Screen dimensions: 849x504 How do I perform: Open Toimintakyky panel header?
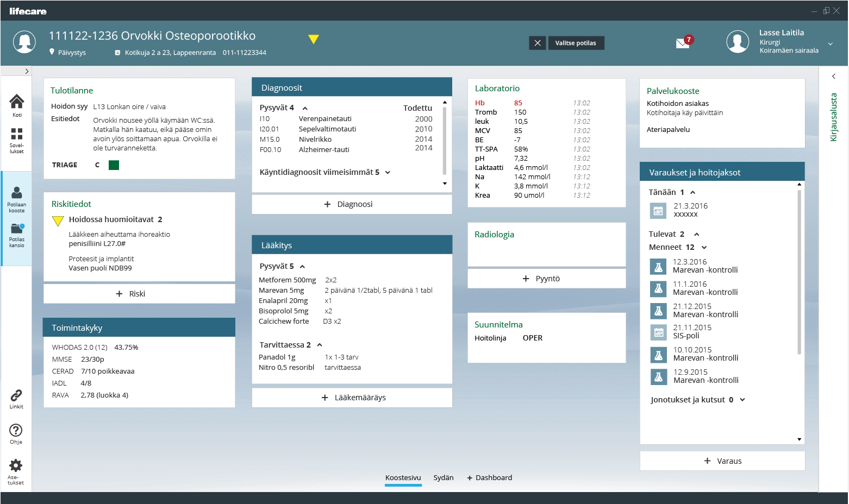[139, 327]
